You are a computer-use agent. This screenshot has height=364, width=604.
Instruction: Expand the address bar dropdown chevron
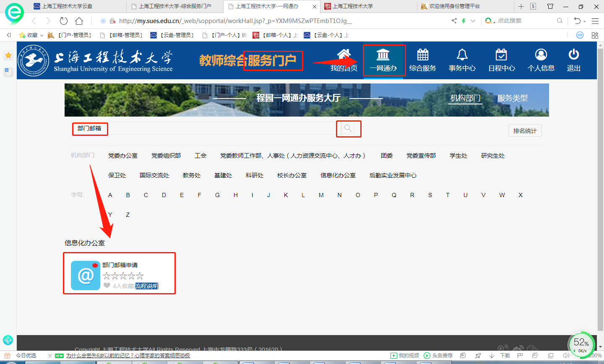(473, 21)
